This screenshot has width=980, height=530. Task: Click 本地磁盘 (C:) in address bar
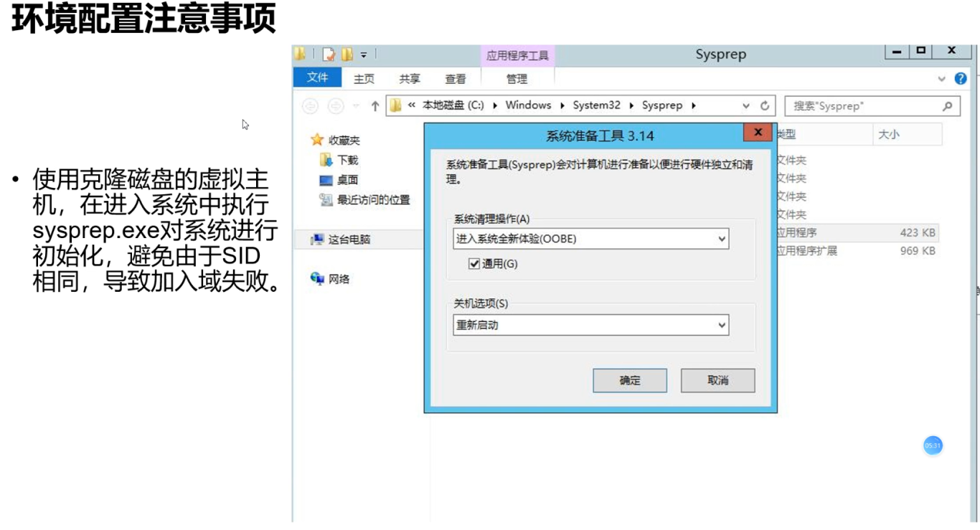coord(453,105)
